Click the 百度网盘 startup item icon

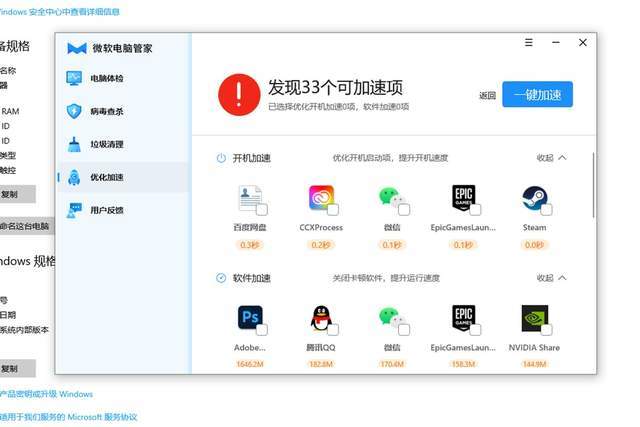(x=250, y=198)
